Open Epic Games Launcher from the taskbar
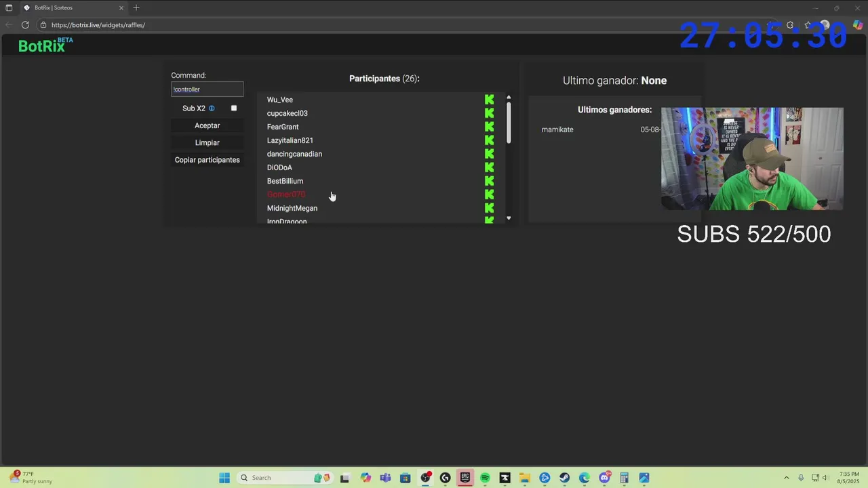This screenshot has height=488, width=868. (x=465, y=478)
